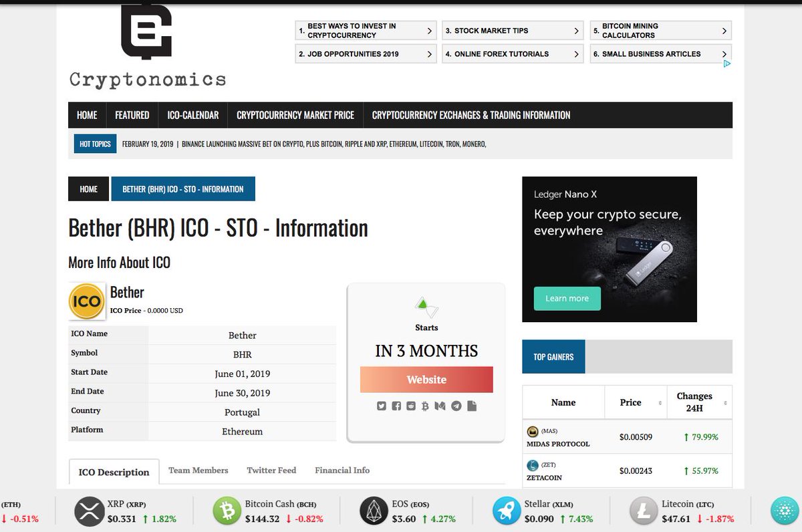
Task: Click the green triangle icon above Starts
Action: [426, 307]
